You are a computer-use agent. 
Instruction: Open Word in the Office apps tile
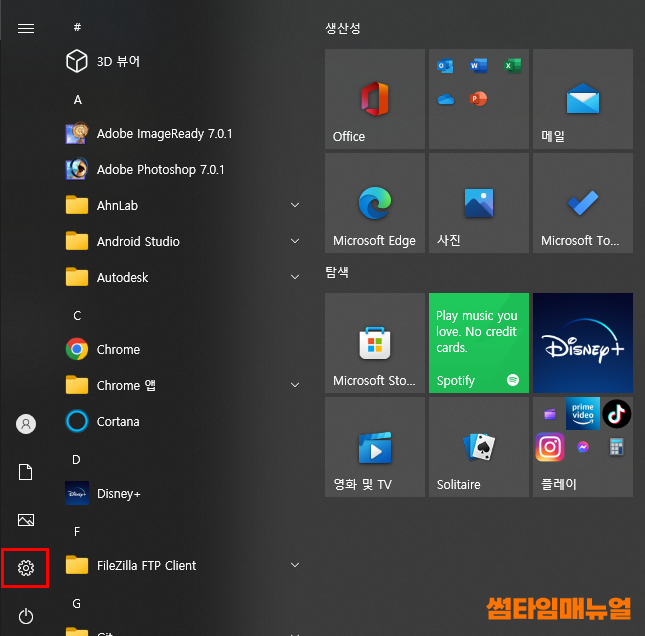click(x=478, y=66)
